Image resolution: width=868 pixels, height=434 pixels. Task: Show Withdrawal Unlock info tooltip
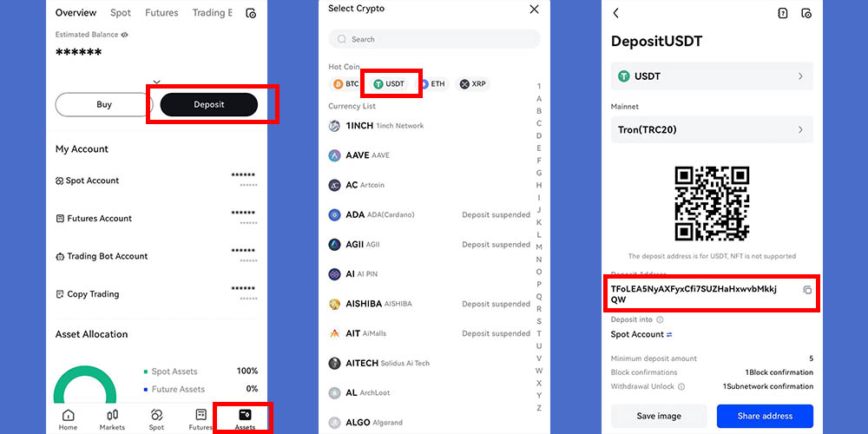click(681, 386)
